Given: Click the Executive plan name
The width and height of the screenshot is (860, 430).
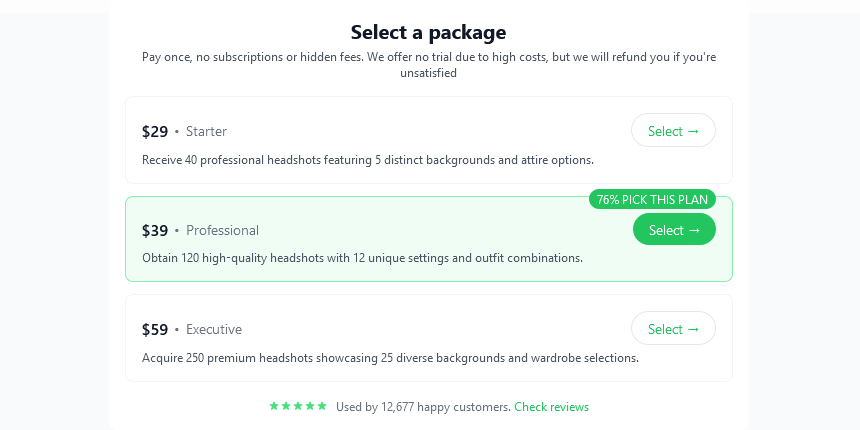Looking at the screenshot, I should (214, 329).
